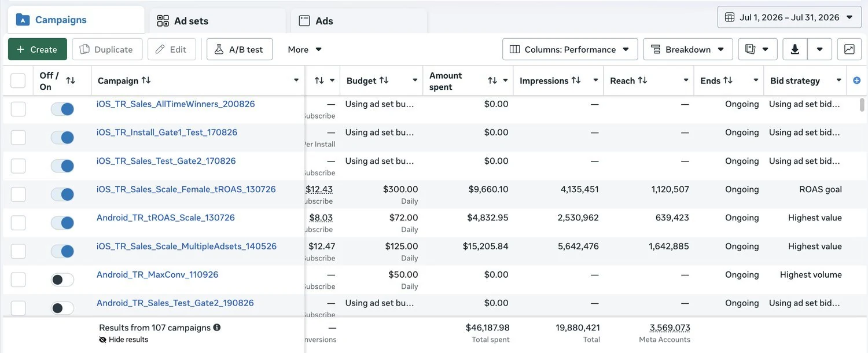The image size is (868, 353).
Task: Click the plus icon to add column
Action: [x=857, y=80]
